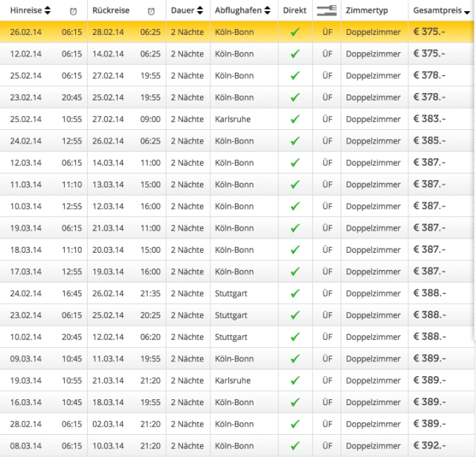
Task: Click green checkmark in 23.02.14 20:45 row
Action: (295, 97)
